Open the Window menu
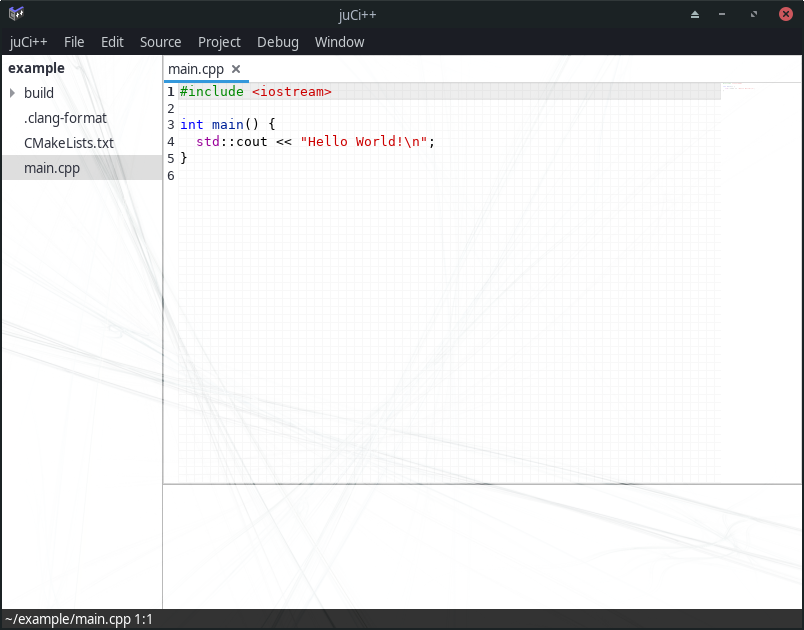 [x=339, y=42]
